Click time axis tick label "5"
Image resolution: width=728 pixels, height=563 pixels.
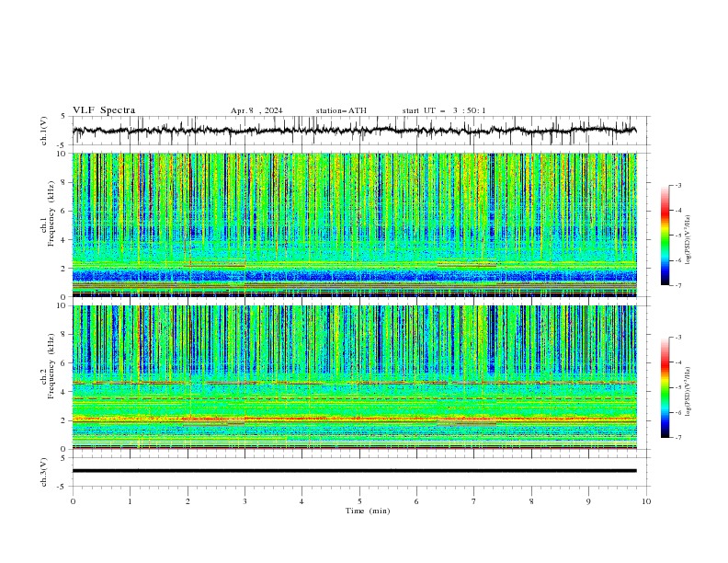(x=359, y=501)
